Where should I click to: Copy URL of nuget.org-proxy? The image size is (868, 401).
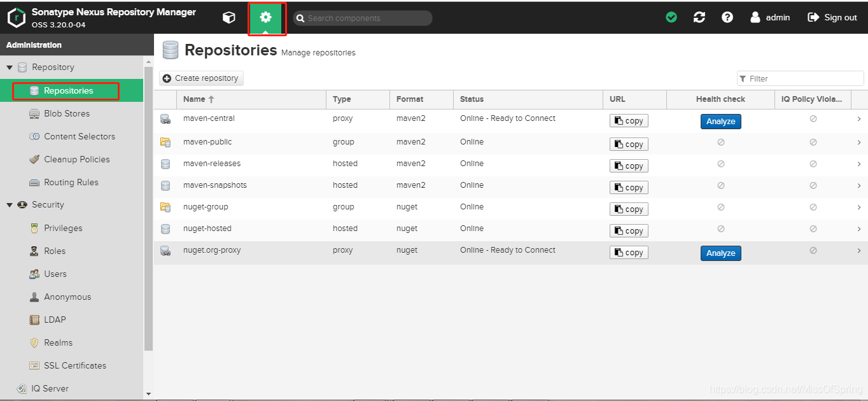coord(629,253)
